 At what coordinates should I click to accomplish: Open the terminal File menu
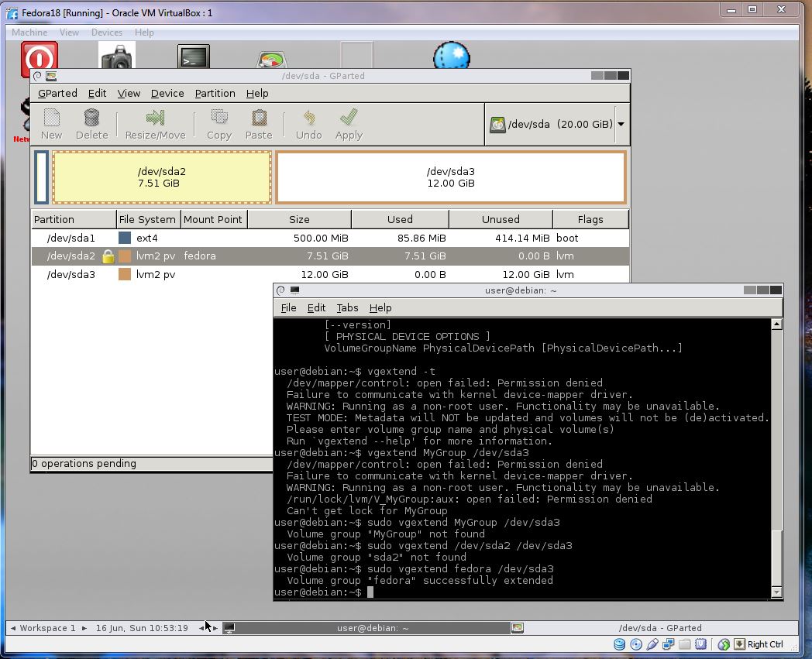click(x=288, y=308)
